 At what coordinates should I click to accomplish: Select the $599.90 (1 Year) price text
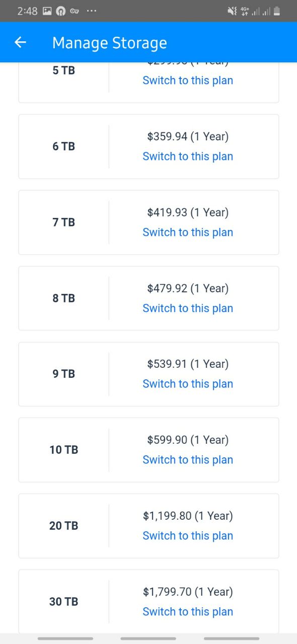[188, 440]
